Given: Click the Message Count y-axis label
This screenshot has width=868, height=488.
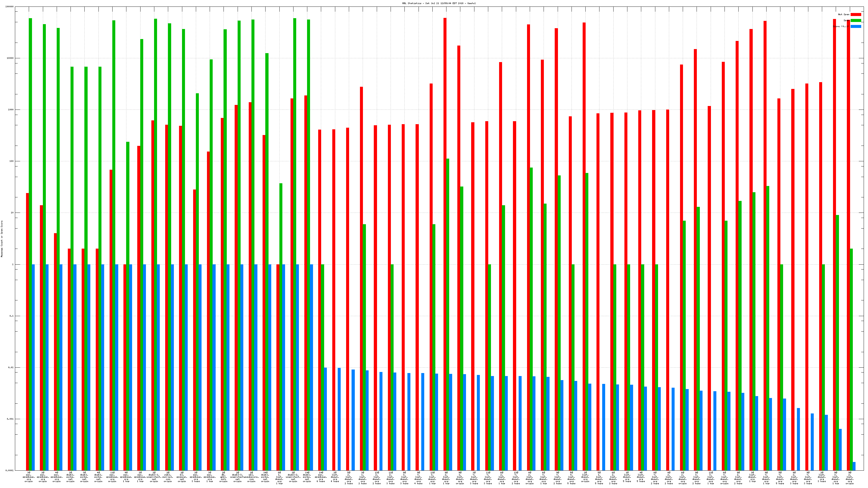Looking at the screenshot, I should coord(2,239).
